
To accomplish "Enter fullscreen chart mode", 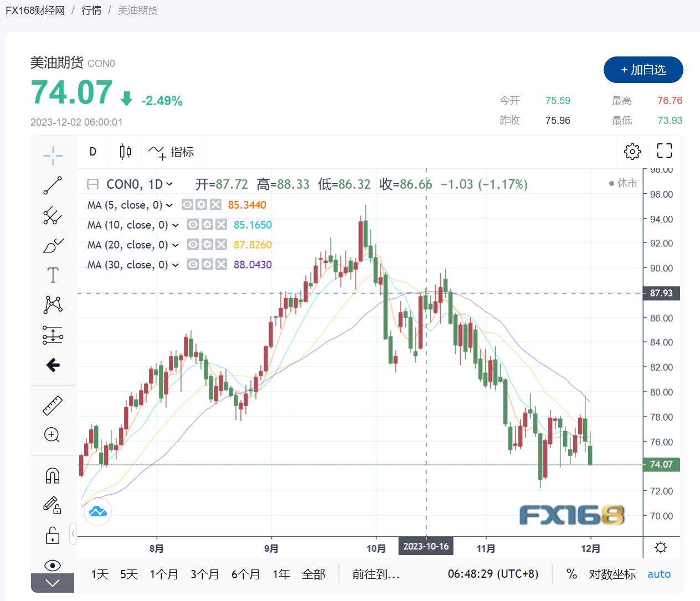I will pos(664,151).
